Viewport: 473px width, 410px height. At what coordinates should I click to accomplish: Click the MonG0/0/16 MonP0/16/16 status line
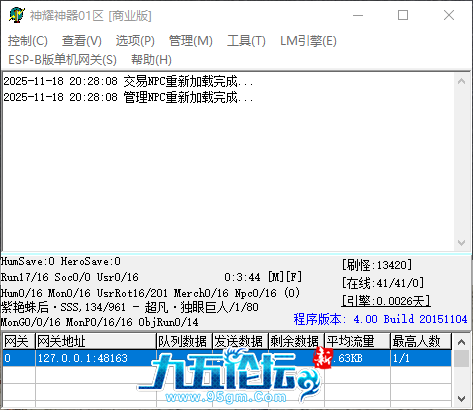[x=99, y=322]
